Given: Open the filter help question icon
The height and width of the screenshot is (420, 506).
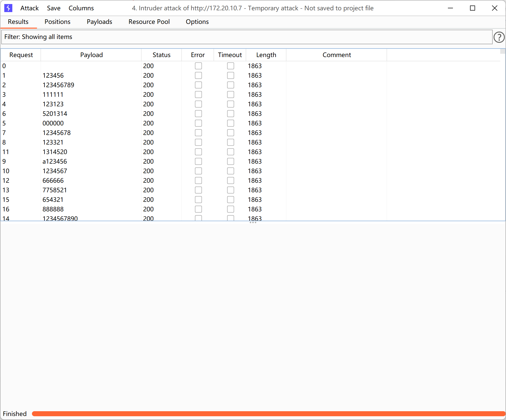Looking at the screenshot, I should coord(499,37).
